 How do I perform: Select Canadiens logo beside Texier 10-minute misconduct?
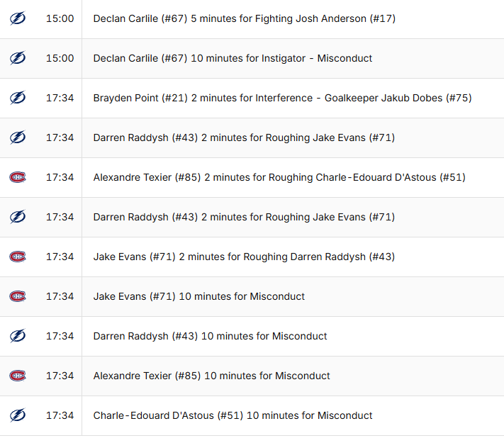coord(18,376)
